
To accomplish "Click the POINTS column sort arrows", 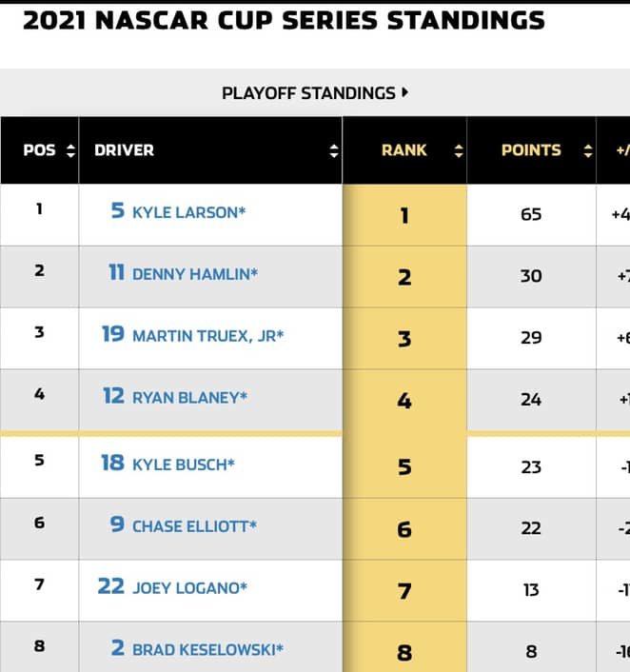I will (588, 150).
